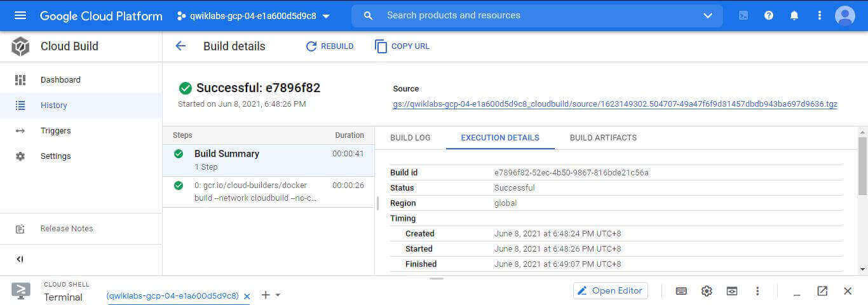Click the Successful: e7896f82 heading
This screenshot has width=868, height=305.
coord(258,88)
